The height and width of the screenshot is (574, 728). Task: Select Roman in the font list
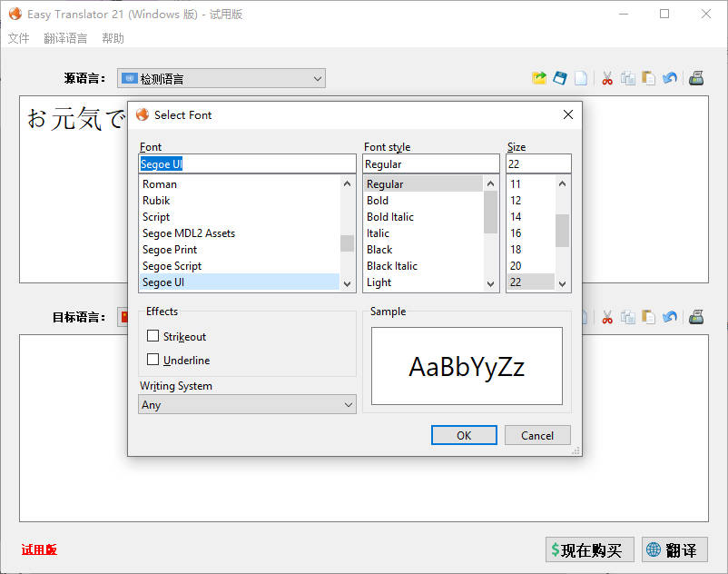pos(240,183)
